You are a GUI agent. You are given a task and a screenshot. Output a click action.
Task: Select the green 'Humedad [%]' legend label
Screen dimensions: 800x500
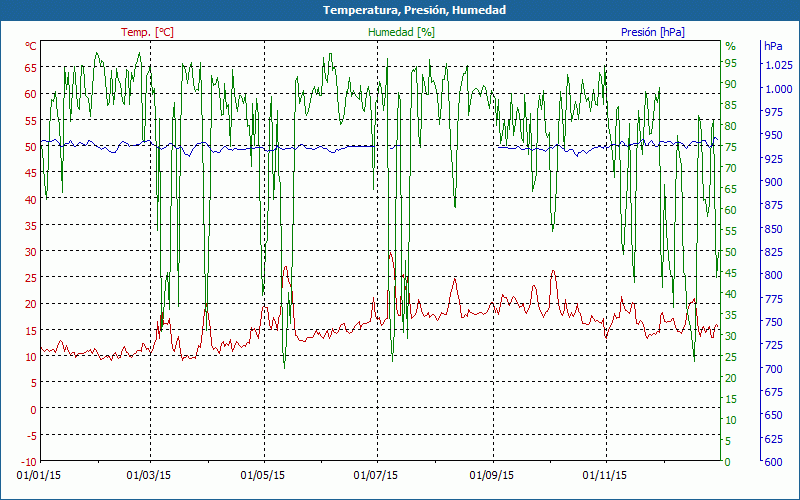402,32
